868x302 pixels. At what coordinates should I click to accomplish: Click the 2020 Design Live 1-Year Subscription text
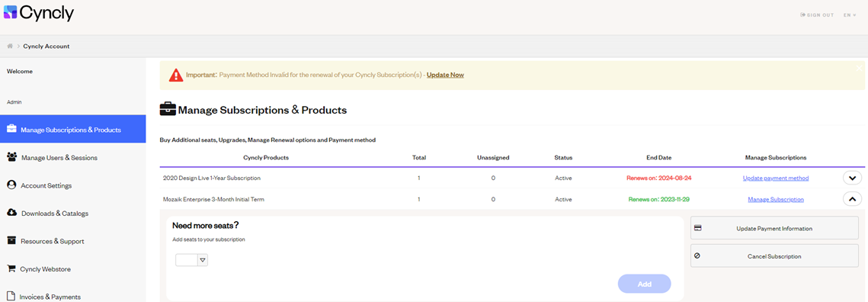click(x=211, y=178)
